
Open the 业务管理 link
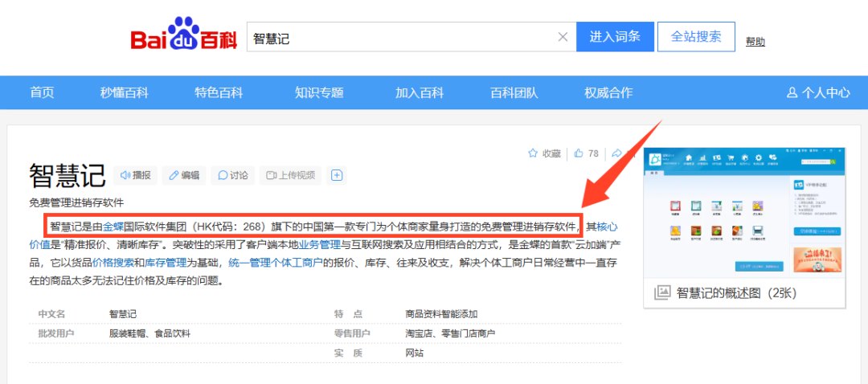320,244
